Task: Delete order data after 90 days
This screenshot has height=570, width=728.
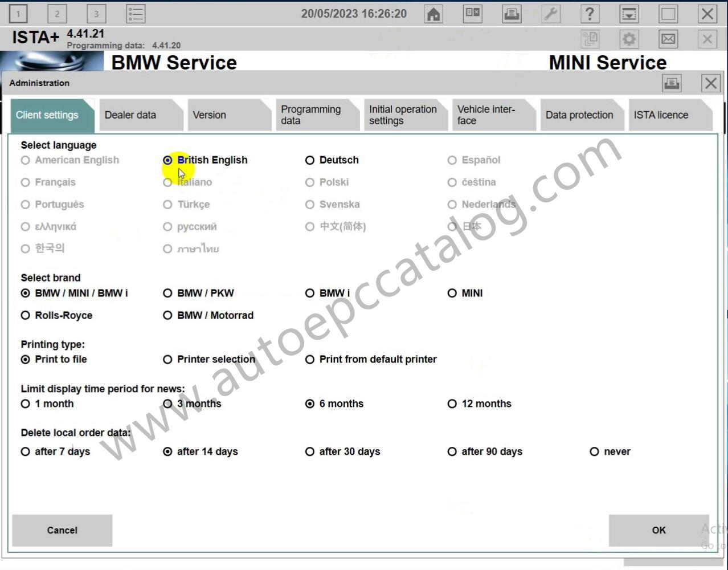Action: 485,451
